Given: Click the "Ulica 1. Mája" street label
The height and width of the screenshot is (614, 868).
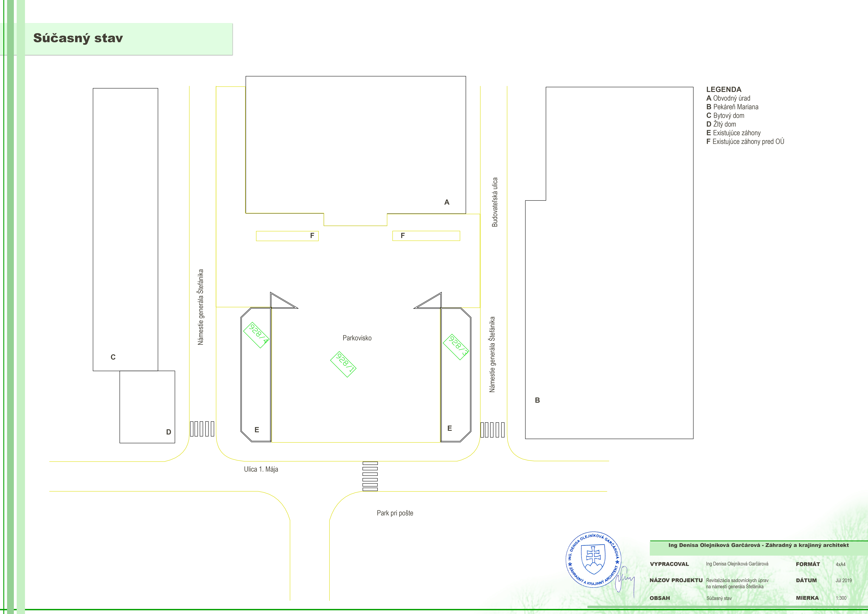Looking at the screenshot, I should (x=261, y=469).
